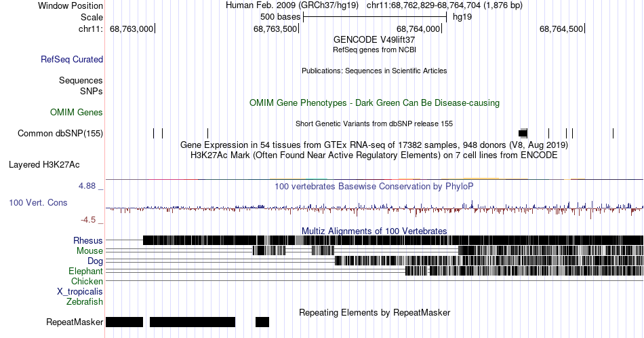Click the Scale track label
The width and height of the screenshot is (644, 338).
click(x=92, y=17)
